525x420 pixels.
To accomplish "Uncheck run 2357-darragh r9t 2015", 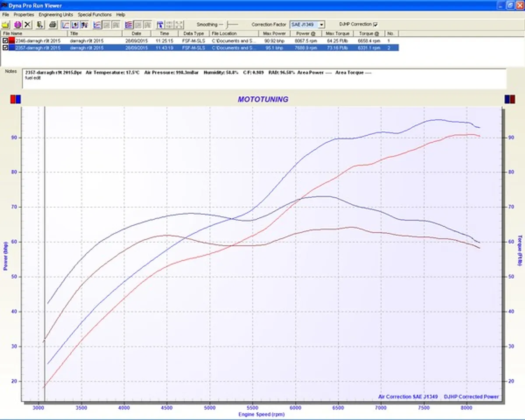I will coord(4,48).
